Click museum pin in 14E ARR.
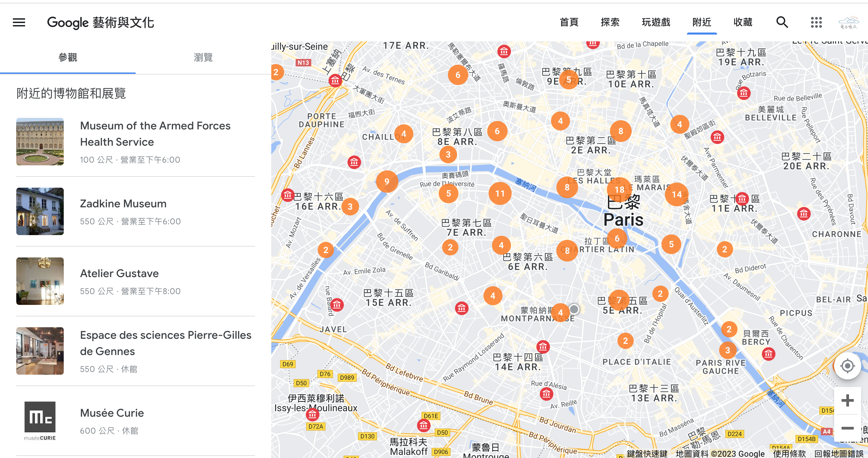Viewport: 868px width, 458px height. (x=543, y=347)
